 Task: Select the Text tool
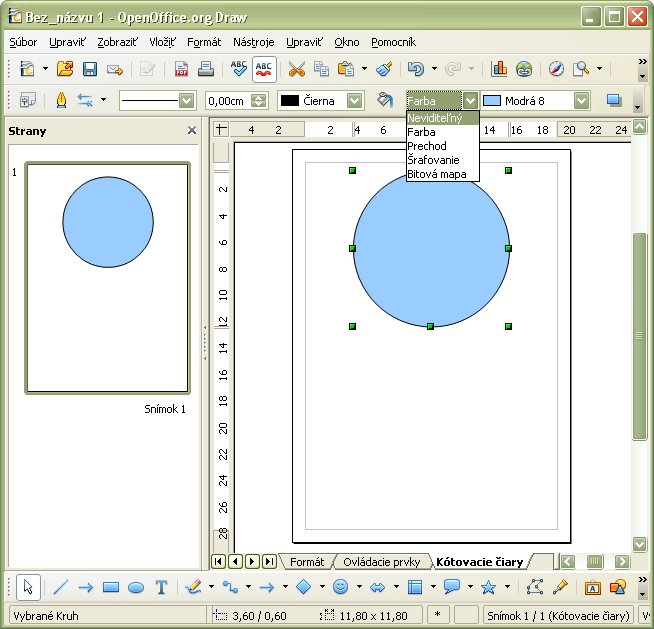tap(161, 587)
